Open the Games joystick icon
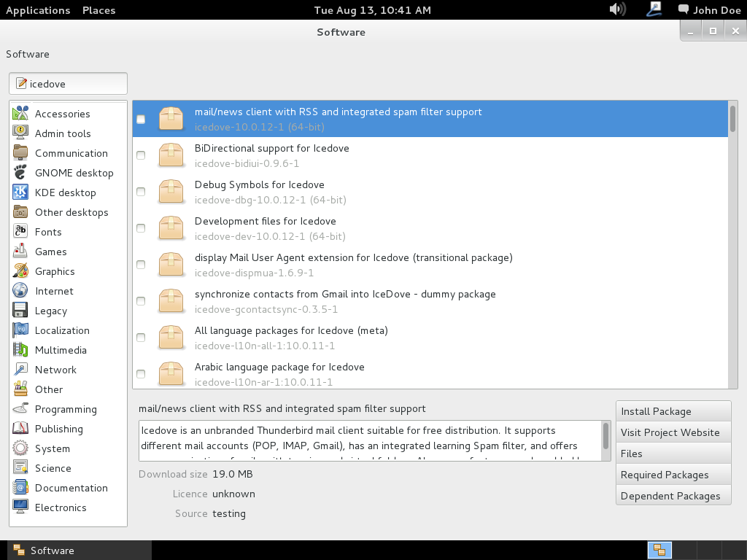 point(20,251)
